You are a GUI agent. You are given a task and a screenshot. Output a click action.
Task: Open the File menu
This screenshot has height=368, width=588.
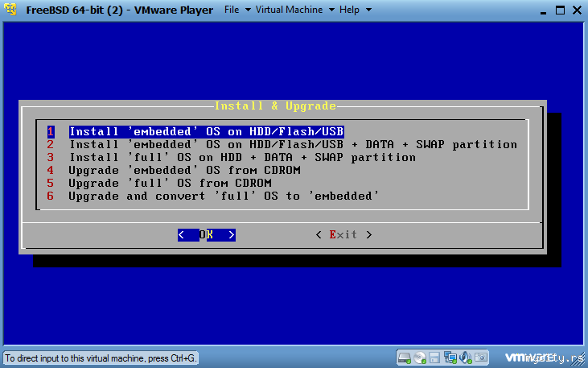(237, 10)
